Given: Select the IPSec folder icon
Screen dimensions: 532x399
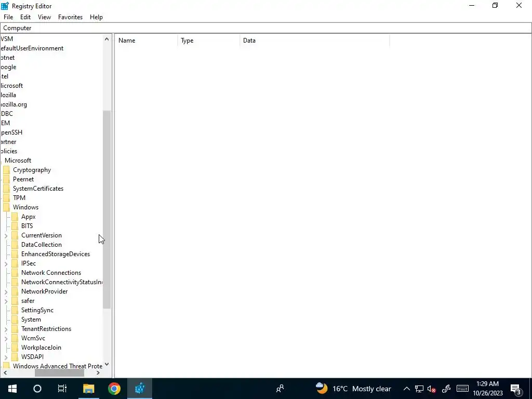Looking at the screenshot, I should (x=15, y=263).
